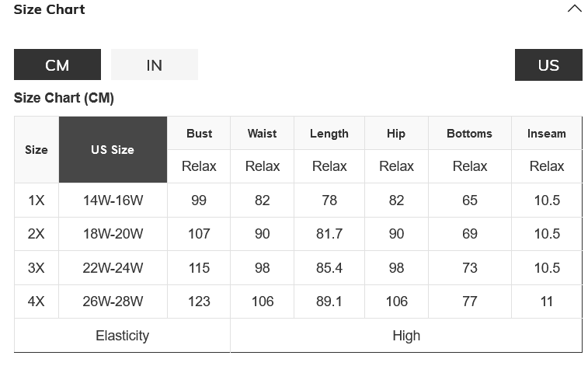Select the 2X size row label

(37, 234)
